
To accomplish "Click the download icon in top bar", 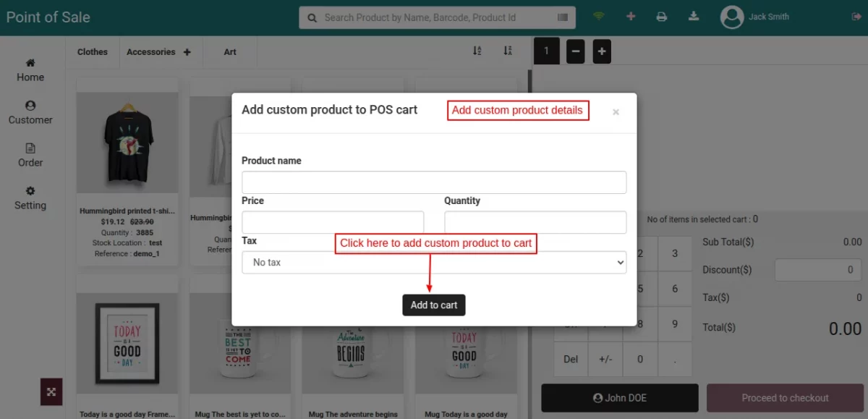I will pos(693,15).
